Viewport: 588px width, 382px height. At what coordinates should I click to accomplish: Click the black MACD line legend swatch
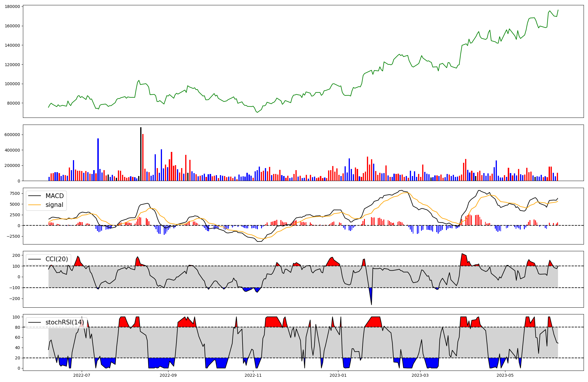[35, 196]
